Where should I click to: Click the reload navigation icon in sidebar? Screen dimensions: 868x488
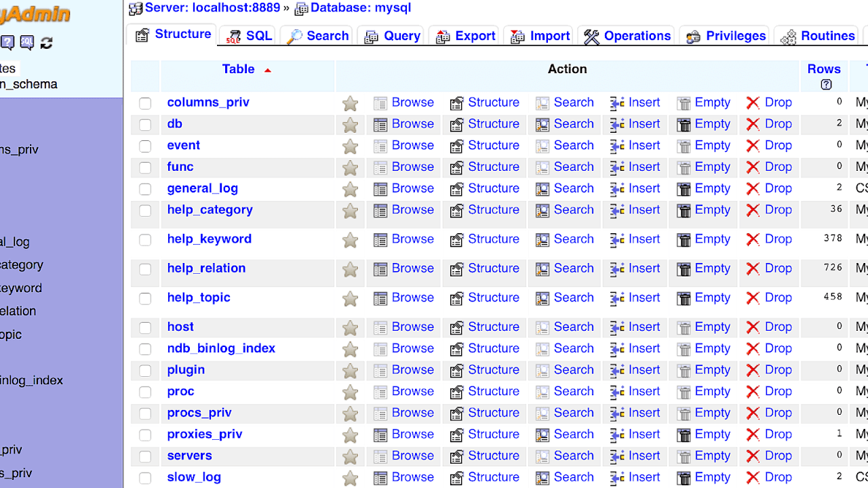point(46,43)
